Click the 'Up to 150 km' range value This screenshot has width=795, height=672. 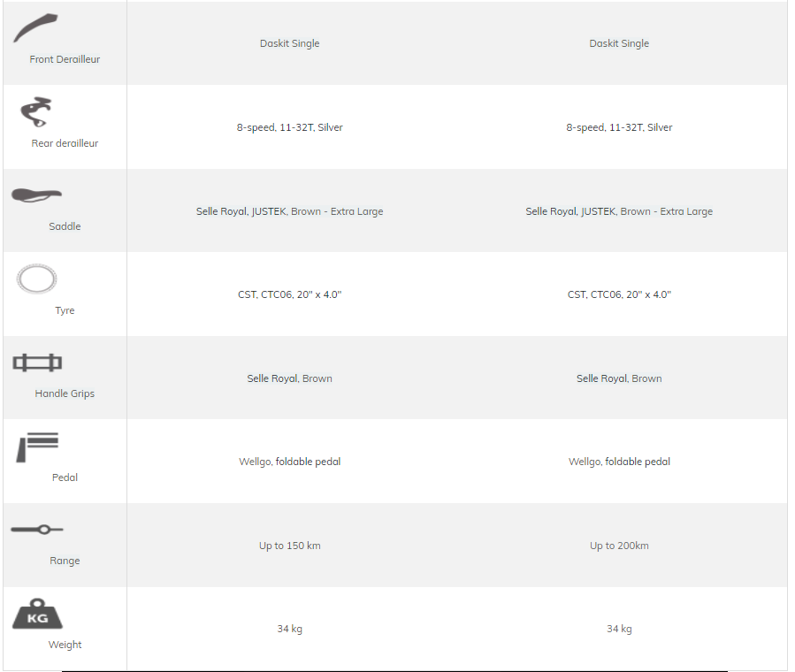pos(289,546)
